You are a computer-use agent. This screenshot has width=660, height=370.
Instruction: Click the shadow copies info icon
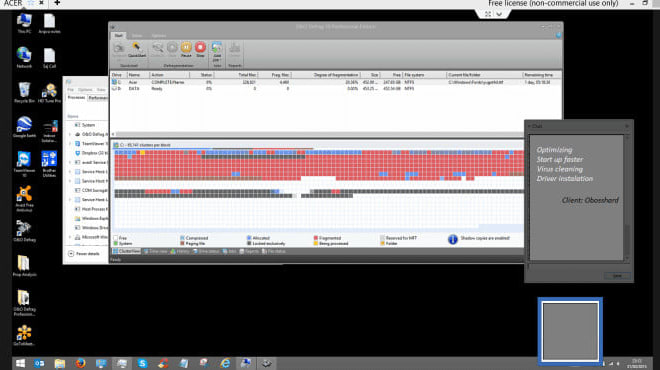(x=452, y=240)
